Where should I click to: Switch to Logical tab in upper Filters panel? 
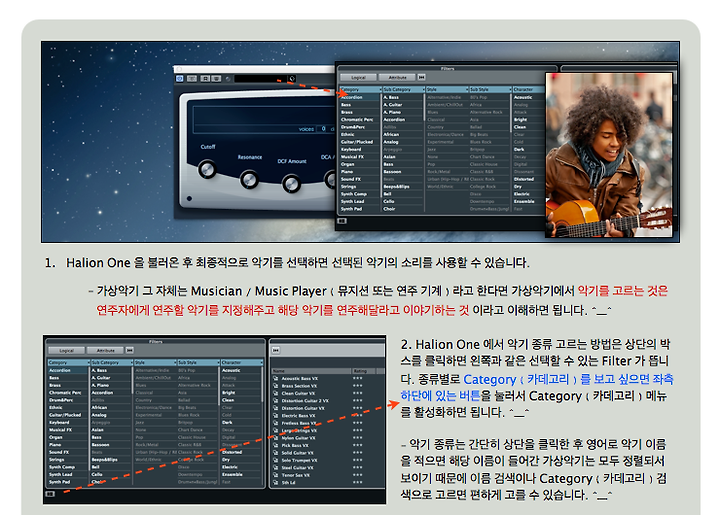click(x=358, y=77)
